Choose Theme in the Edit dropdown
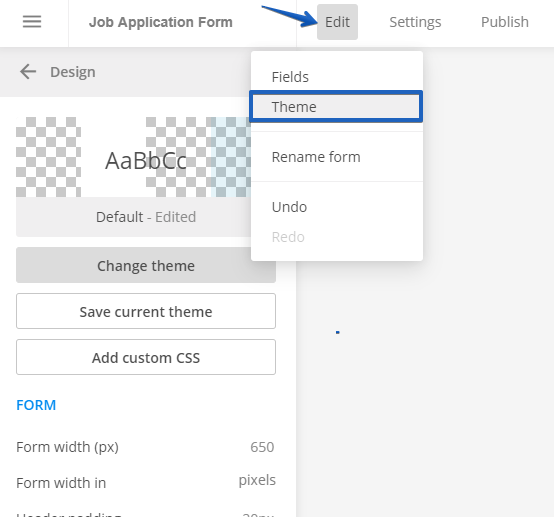 [x=336, y=107]
